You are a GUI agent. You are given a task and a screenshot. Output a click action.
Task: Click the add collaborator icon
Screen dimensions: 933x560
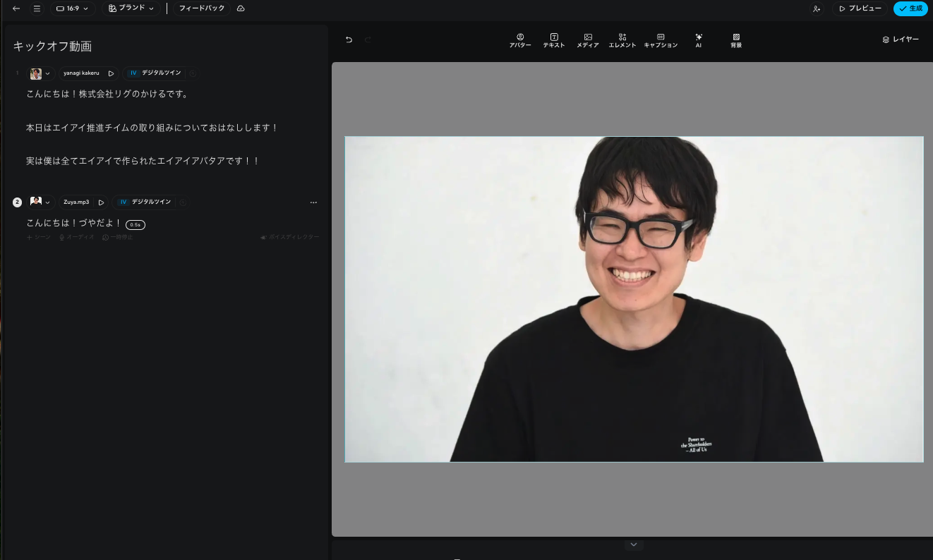817,8
